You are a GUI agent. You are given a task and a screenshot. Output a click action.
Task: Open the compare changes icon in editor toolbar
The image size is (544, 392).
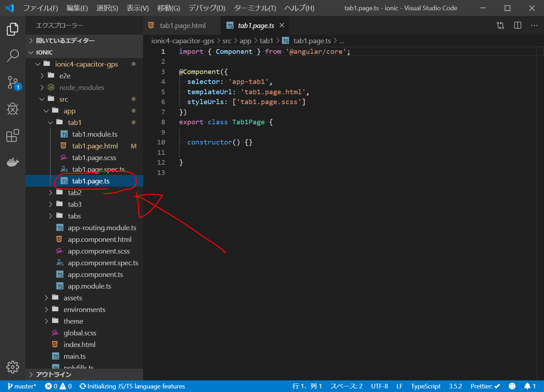500,25
